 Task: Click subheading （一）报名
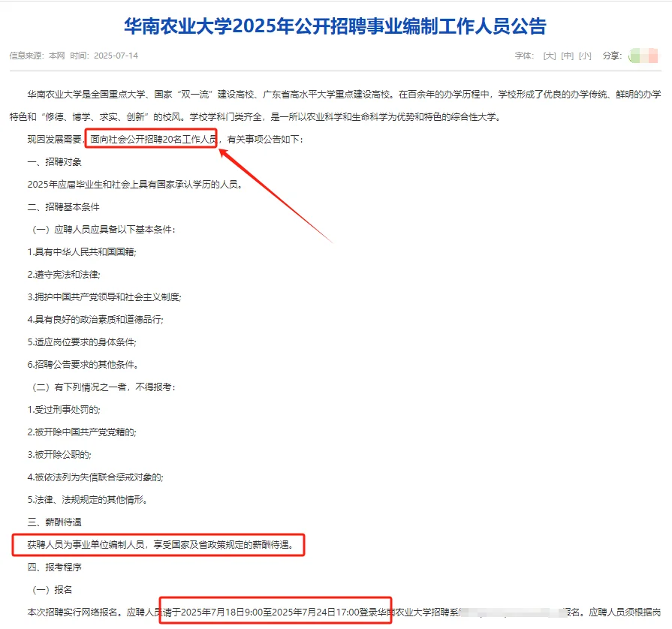(50, 590)
